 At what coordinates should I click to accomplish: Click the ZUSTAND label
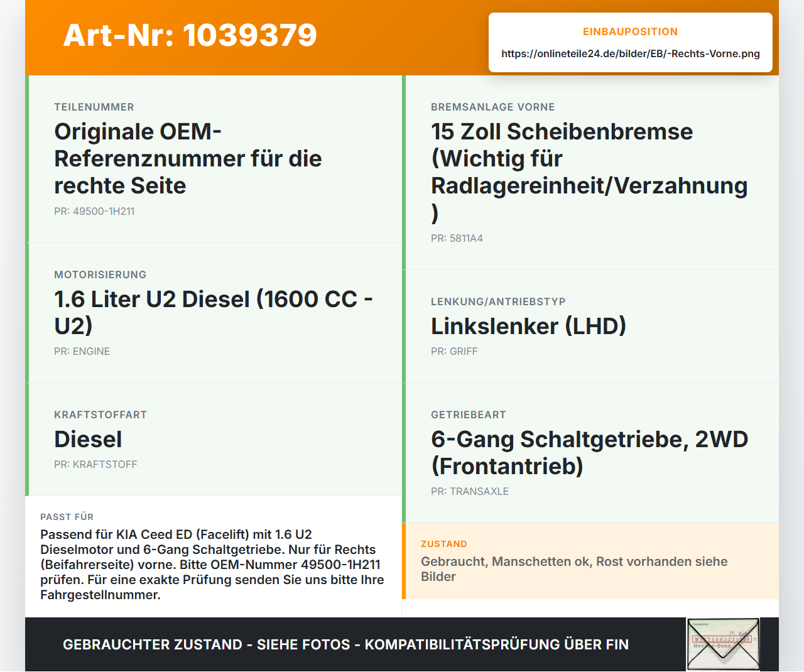tap(444, 544)
